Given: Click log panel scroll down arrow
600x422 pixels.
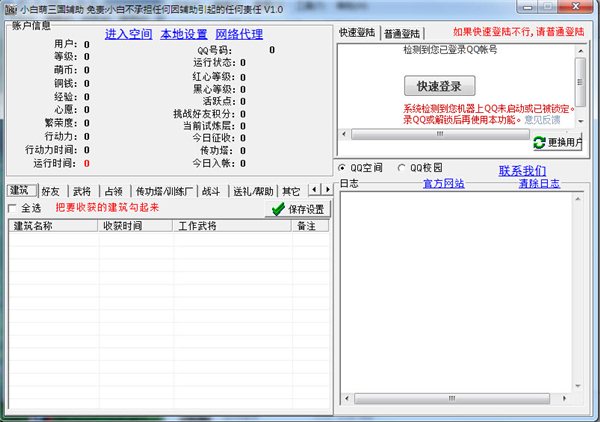Looking at the screenshot, I should point(578,386).
